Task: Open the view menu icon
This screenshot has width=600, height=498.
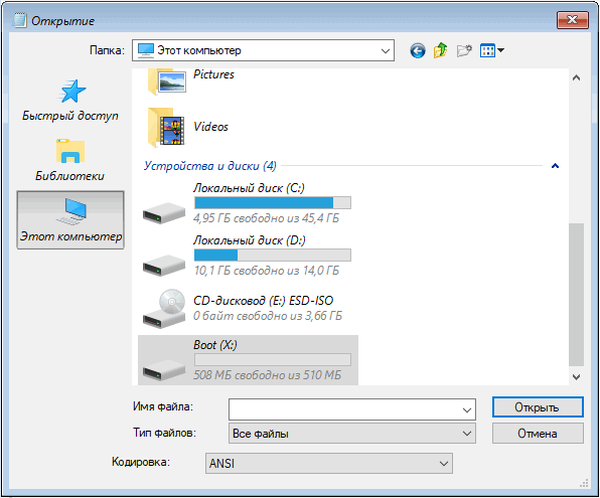Action: click(x=492, y=51)
